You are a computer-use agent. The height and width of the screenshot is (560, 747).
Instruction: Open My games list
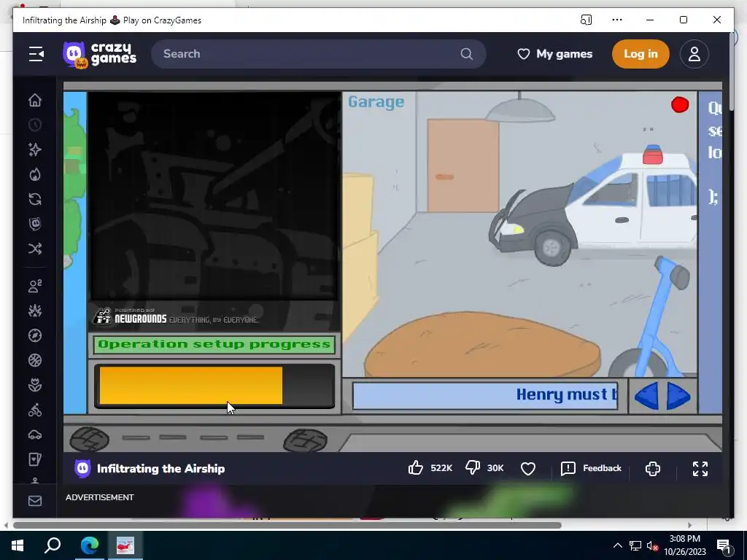click(x=555, y=54)
